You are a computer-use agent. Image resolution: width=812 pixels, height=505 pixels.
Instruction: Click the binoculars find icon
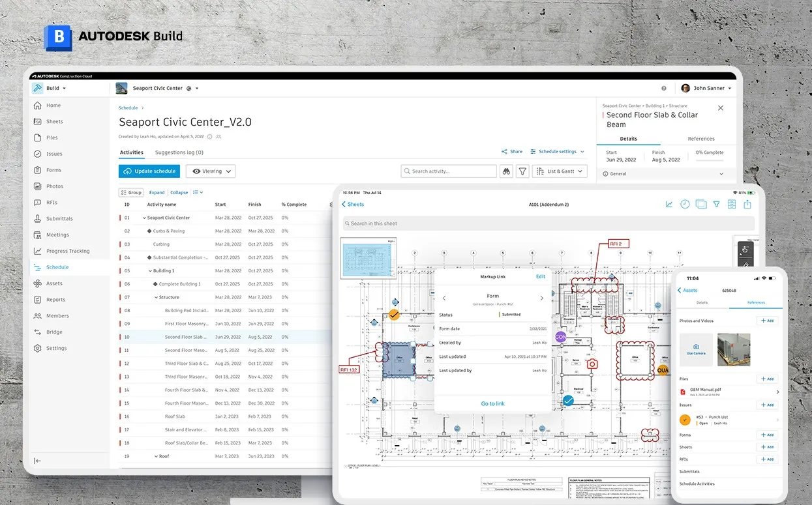[x=506, y=171]
